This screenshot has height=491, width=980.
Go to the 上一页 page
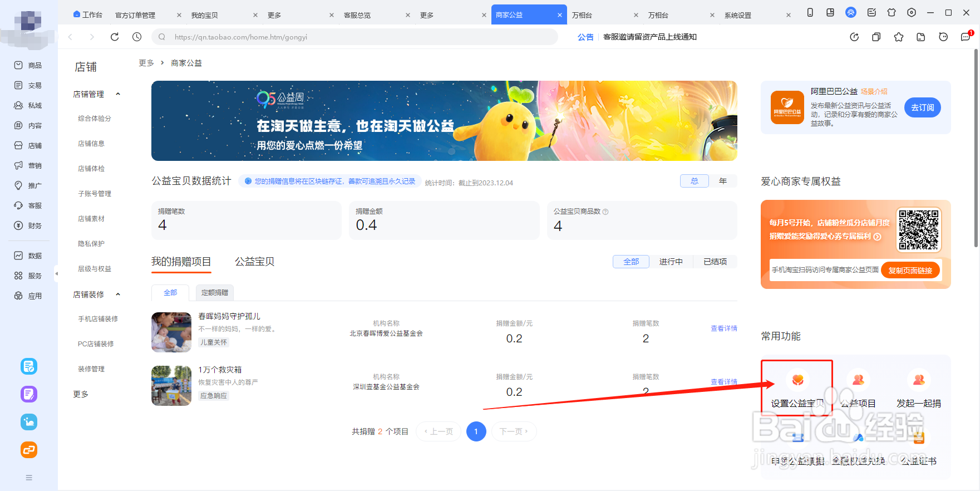[439, 431]
